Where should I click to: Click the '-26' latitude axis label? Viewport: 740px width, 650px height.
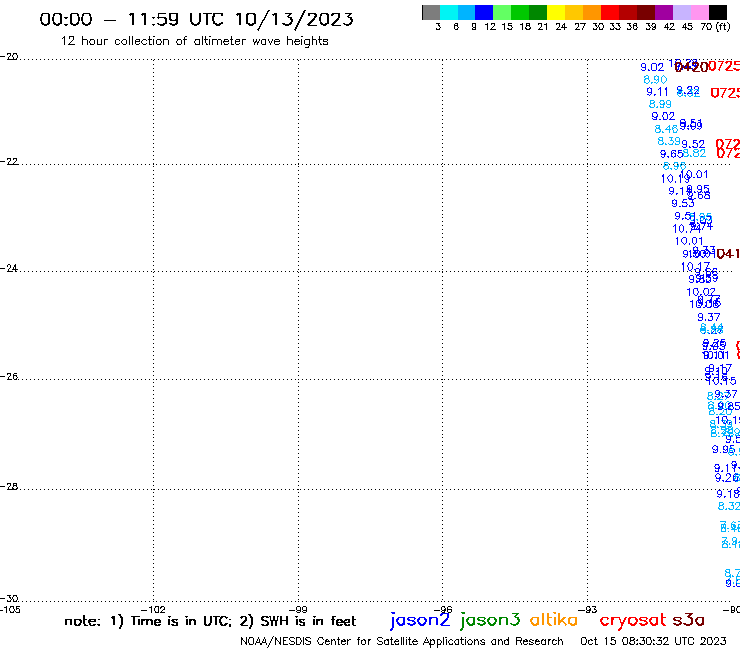(9, 376)
